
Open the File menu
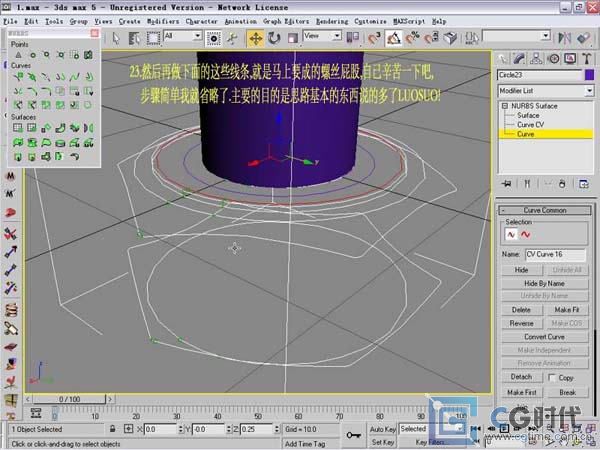click(x=10, y=21)
